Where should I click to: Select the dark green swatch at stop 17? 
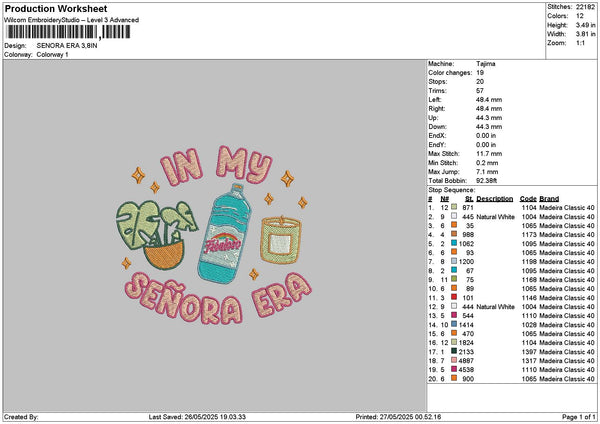tap(453, 352)
